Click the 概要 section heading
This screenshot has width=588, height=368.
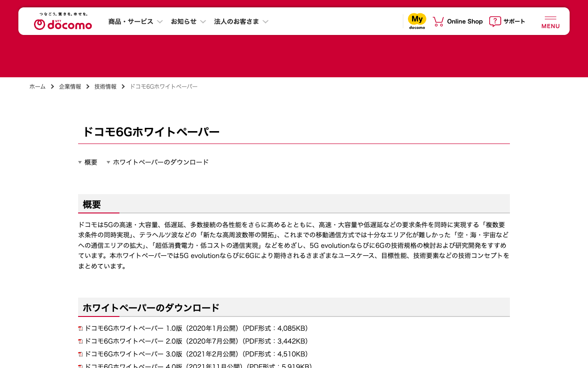(92, 205)
